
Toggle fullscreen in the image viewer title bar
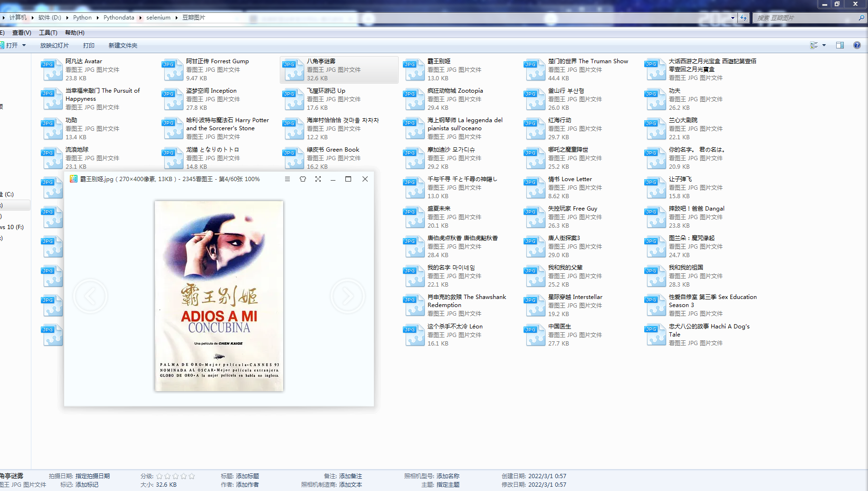pyautogui.click(x=318, y=179)
